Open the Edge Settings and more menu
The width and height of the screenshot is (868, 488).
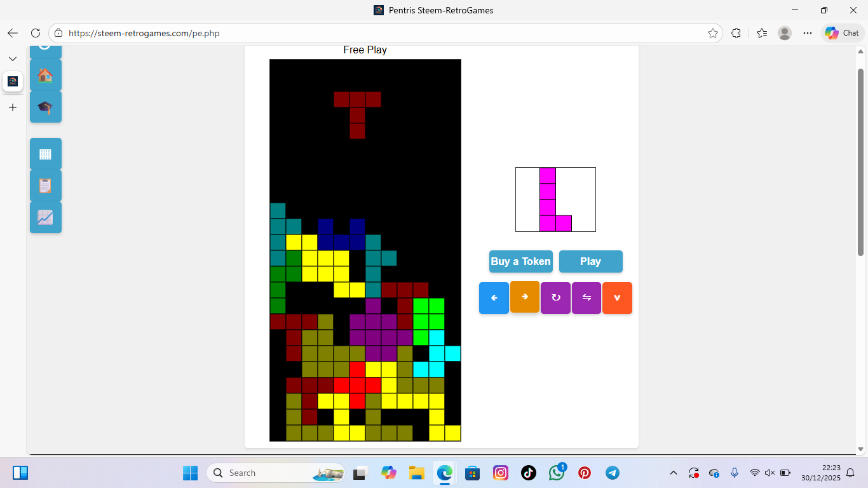(808, 33)
